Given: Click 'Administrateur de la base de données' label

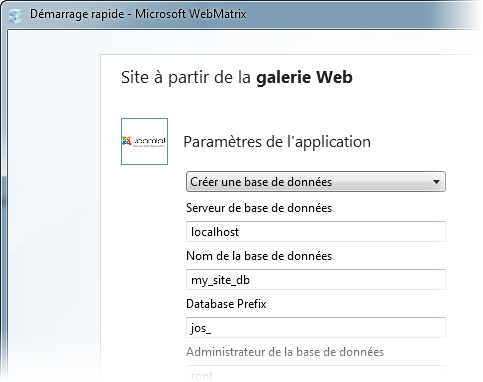Looking at the screenshot, I should [x=285, y=352].
